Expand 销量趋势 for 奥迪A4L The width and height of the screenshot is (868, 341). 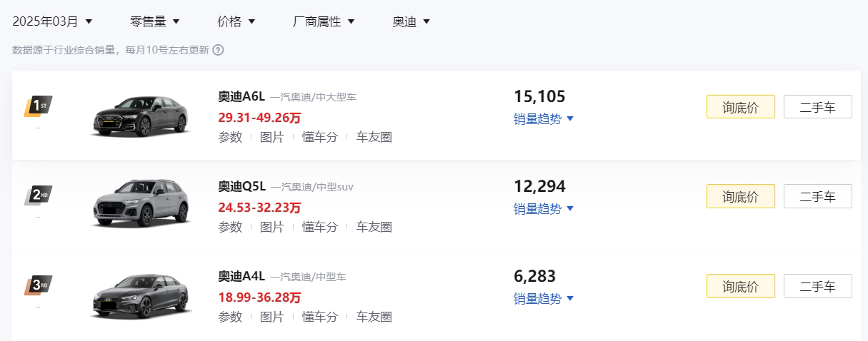coord(544,298)
